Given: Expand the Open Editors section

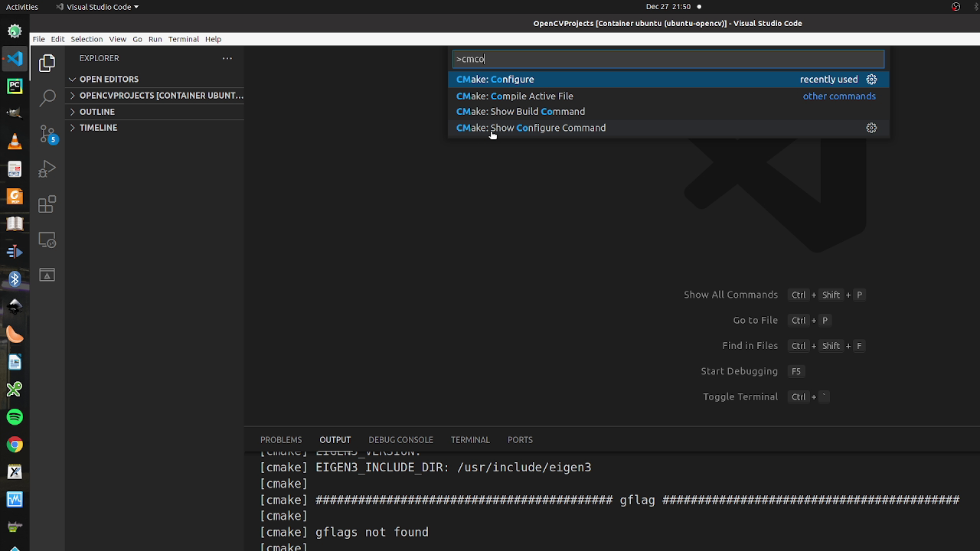Looking at the screenshot, I should point(109,80).
